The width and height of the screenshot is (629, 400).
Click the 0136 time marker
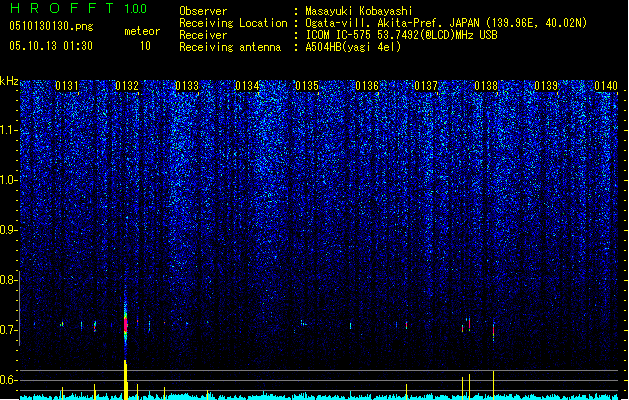coord(367,86)
